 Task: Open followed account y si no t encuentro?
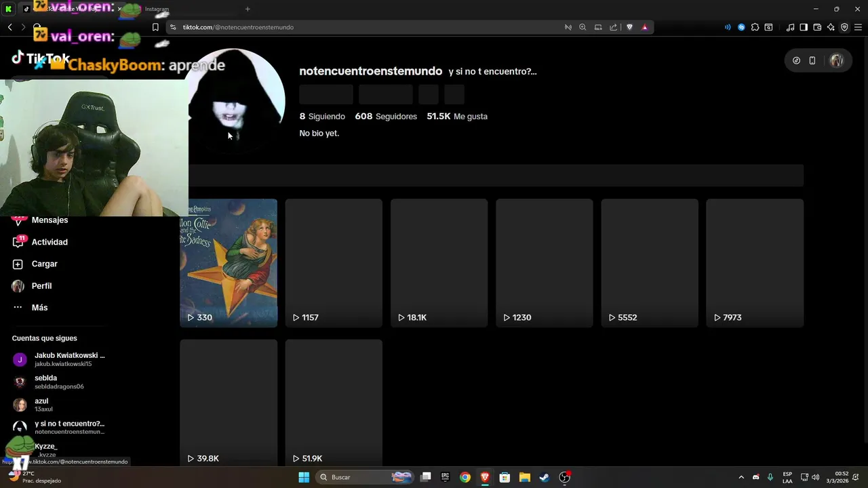click(x=59, y=427)
